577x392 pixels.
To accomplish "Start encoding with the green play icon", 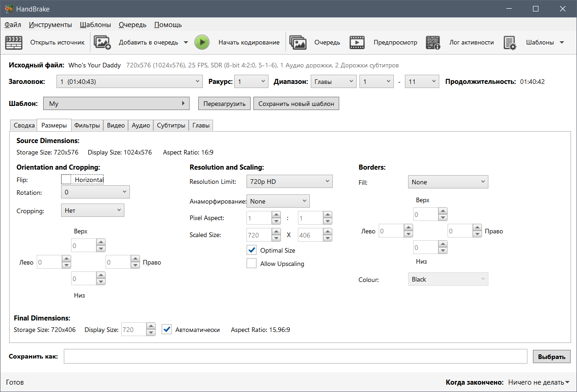I will coord(202,42).
